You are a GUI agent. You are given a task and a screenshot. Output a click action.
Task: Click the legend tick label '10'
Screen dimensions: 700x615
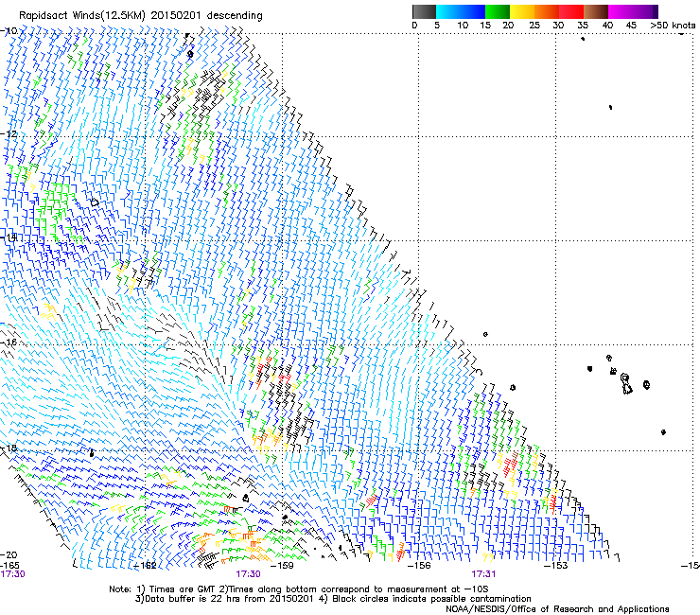(463, 26)
